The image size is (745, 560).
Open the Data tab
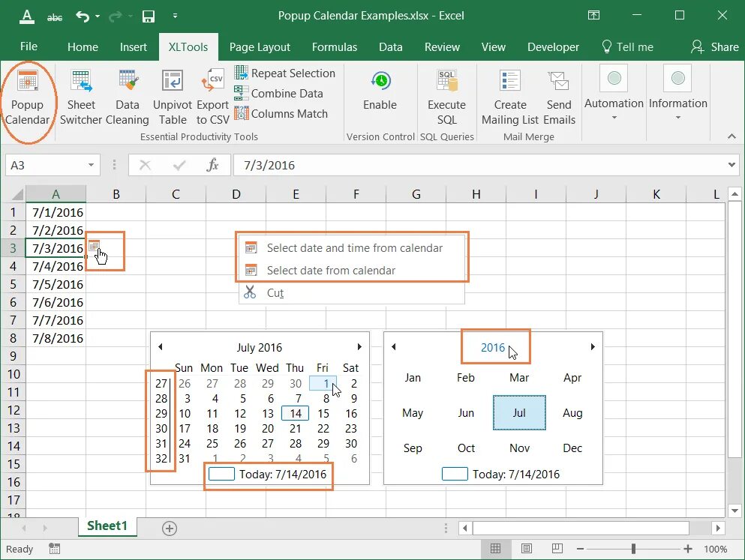[x=391, y=47]
